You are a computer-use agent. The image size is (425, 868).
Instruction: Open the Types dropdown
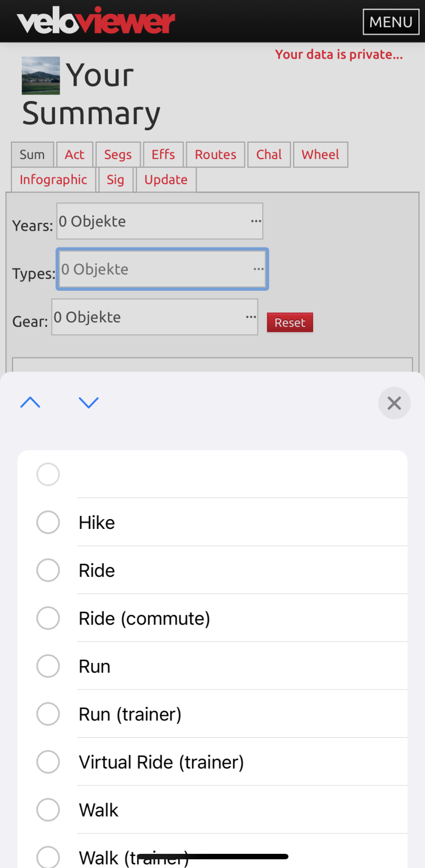coord(162,269)
